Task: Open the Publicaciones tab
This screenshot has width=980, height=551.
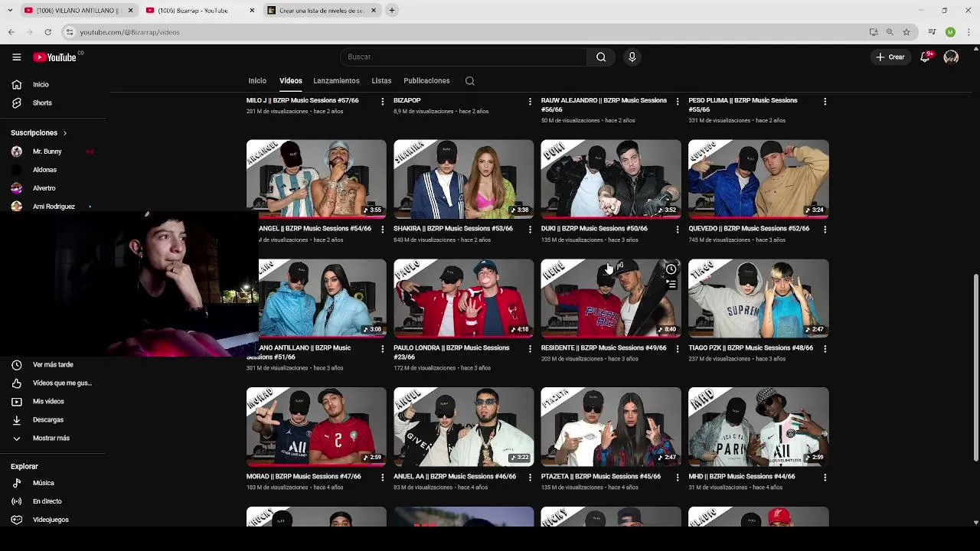Action: (x=426, y=80)
